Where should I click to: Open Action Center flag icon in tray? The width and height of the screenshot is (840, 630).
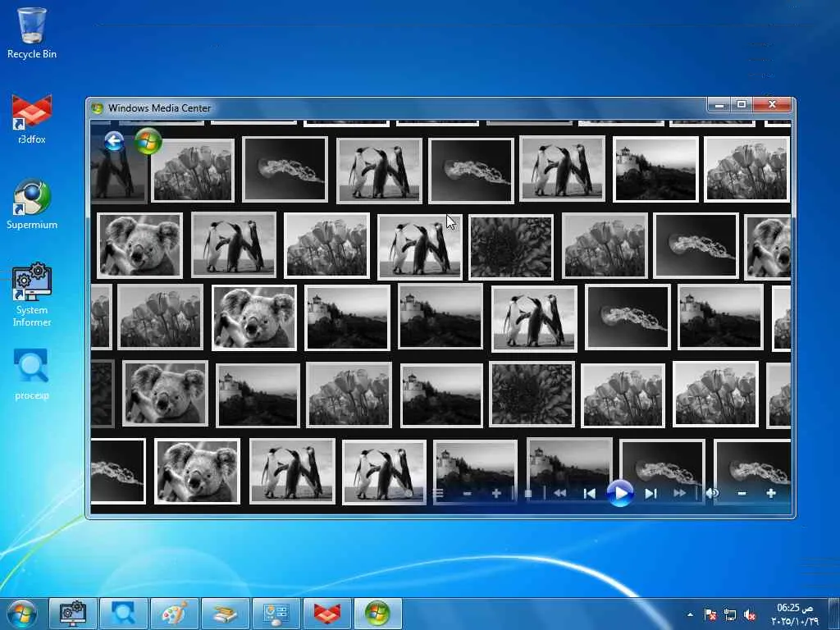710,614
